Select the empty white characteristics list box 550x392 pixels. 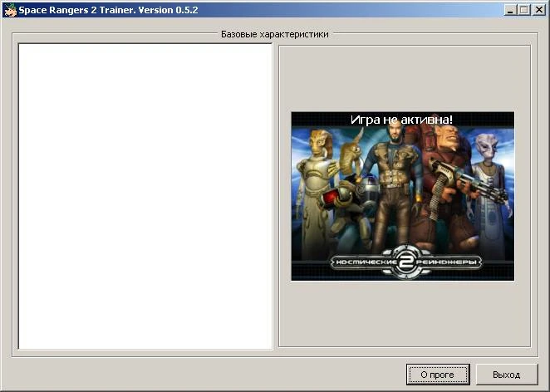(x=145, y=196)
